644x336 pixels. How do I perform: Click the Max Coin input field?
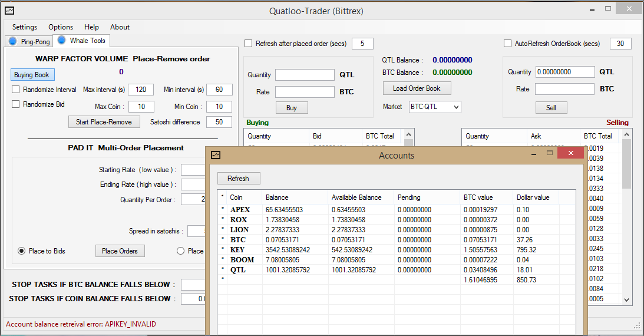pos(141,107)
